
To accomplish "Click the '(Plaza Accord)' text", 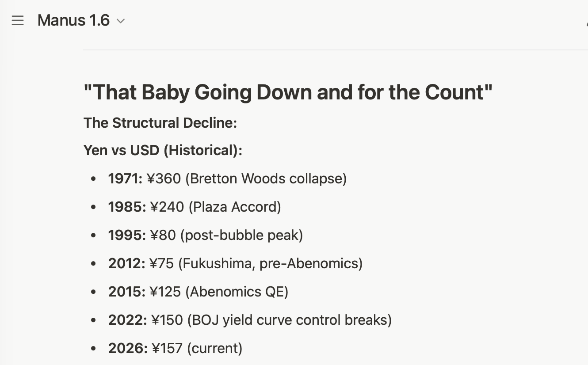I will tap(235, 207).
